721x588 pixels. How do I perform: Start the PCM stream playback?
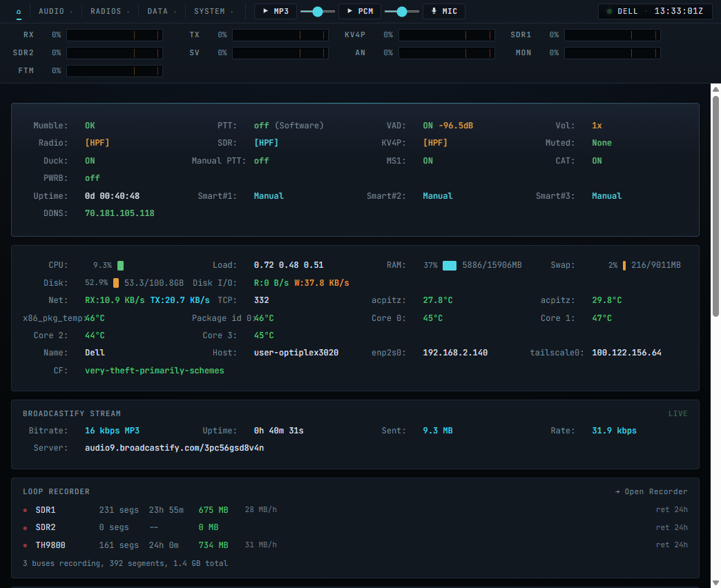[x=360, y=12]
